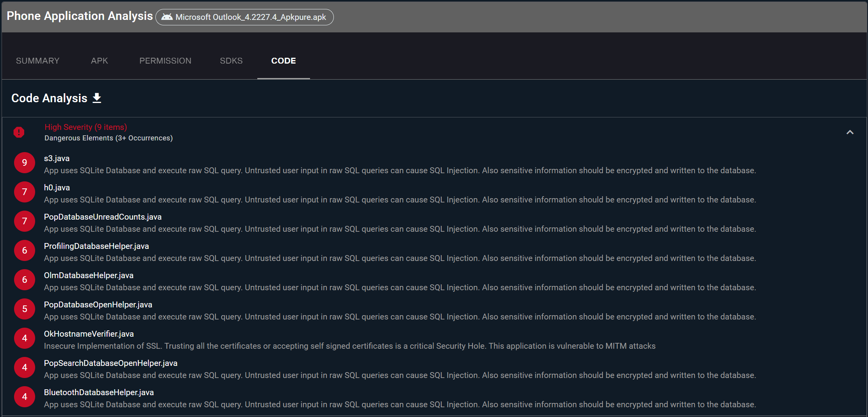868x417 pixels.
Task: Click the Phone Application Analysis title
Action: (80, 16)
